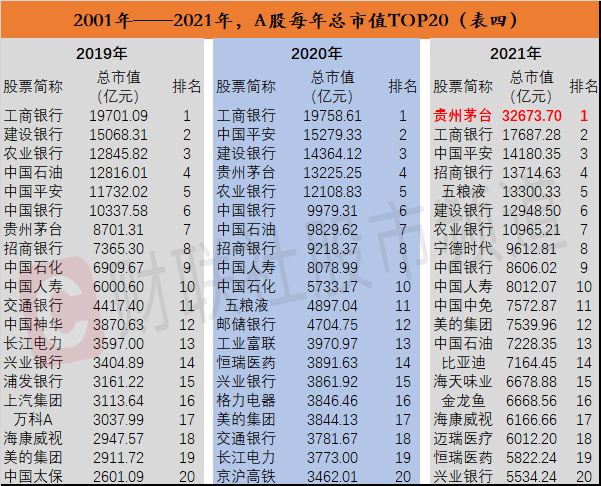Viewport: 601px width, 486px height.
Task: Click the '中国神华' cell
Action: point(33,324)
